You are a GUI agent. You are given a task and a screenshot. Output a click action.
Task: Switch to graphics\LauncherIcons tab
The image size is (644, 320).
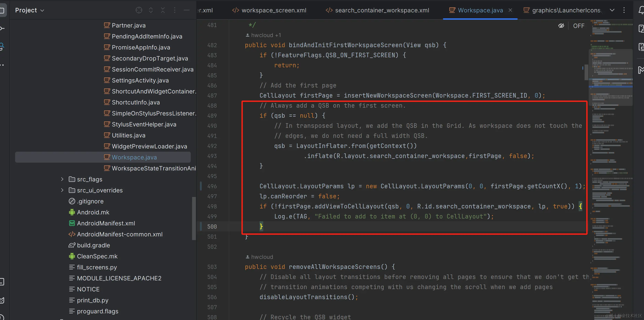[x=563, y=10]
